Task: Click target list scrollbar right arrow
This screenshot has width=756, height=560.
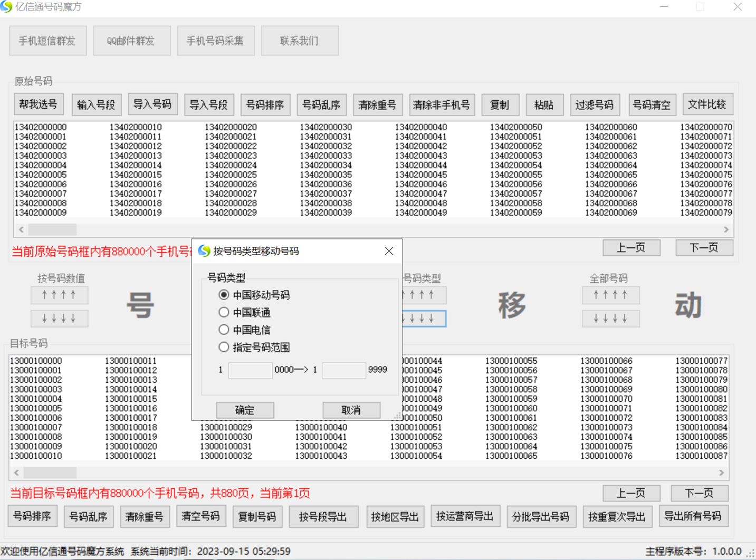Action: [721, 472]
